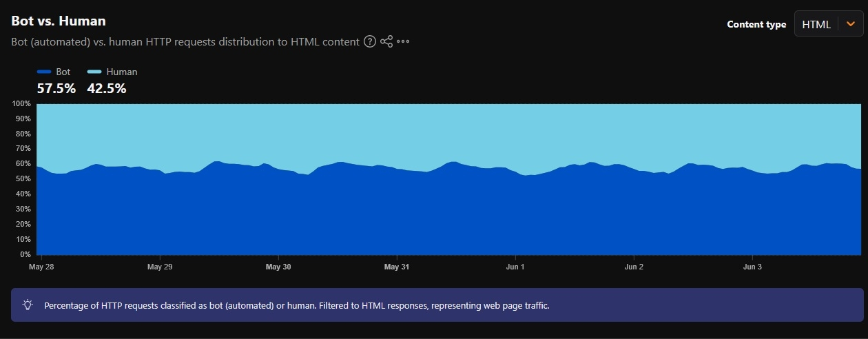This screenshot has width=868, height=339.
Task: Select the Jun 2 axis marker
Action: 634,266
